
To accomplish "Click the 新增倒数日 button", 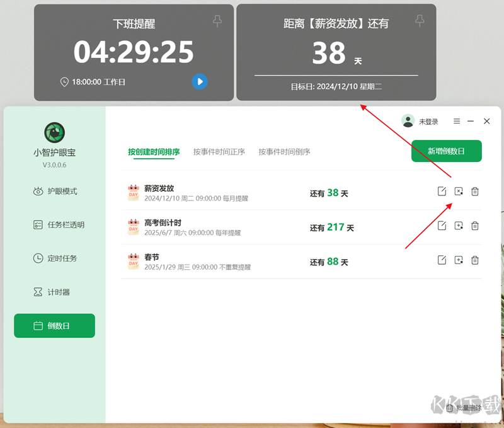I will pyautogui.click(x=446, y=151).
